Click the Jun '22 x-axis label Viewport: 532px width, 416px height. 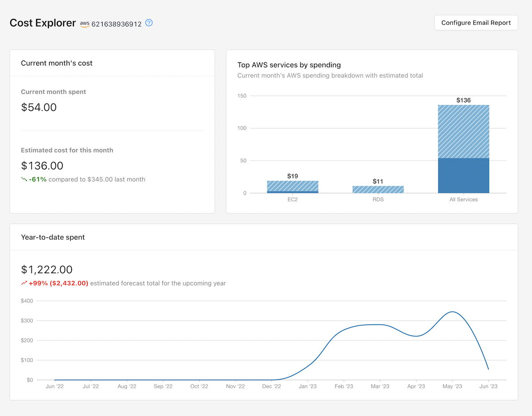55,386
